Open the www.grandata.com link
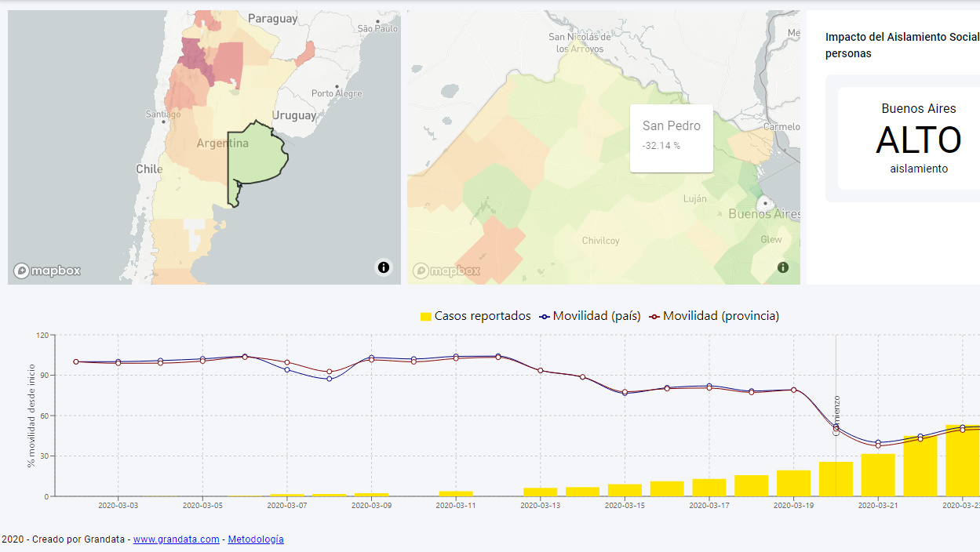 tap(176, 539)
